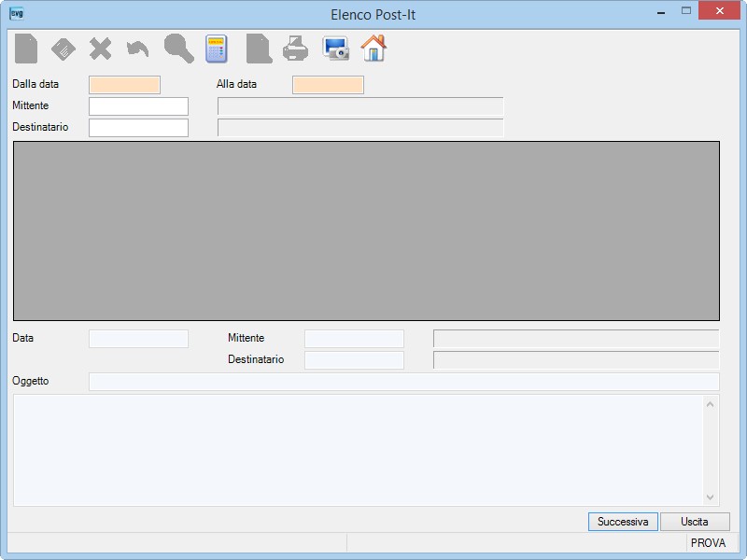Click the home house icon
747x560 pixels.
click(374, 49)
